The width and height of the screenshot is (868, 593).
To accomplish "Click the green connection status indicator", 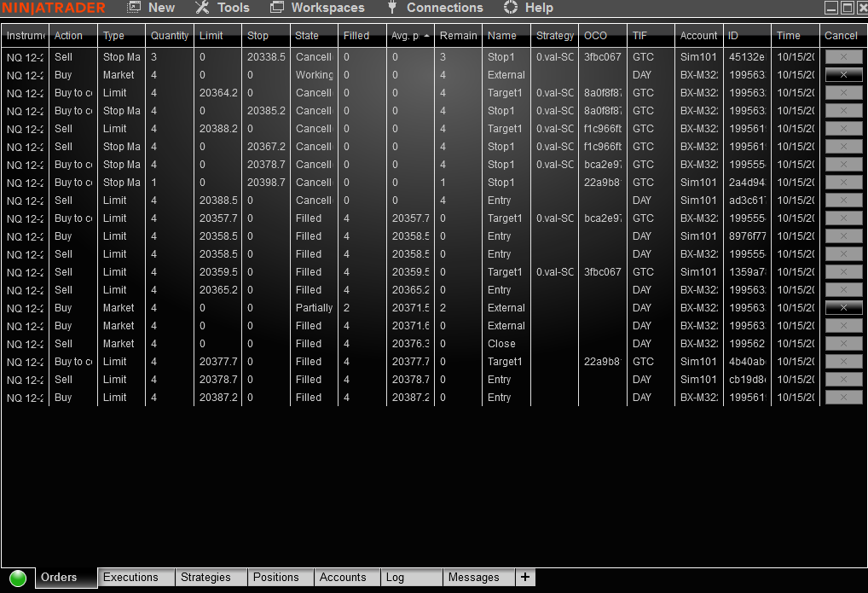I will (x=18, y=578).
